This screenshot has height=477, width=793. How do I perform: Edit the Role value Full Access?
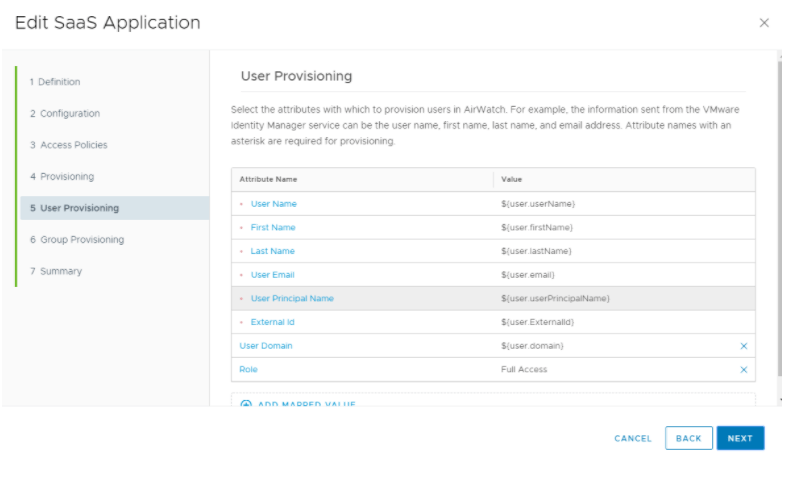(x=524, y=370)
